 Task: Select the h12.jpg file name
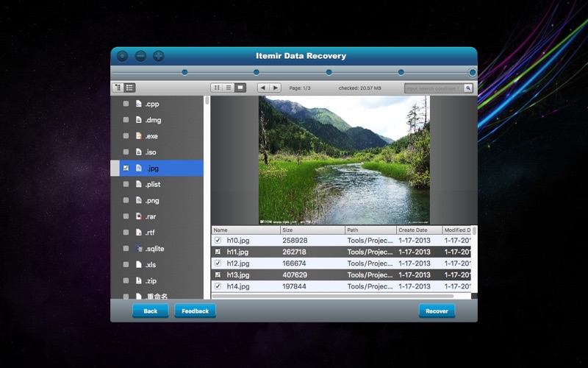pos(238,263)
